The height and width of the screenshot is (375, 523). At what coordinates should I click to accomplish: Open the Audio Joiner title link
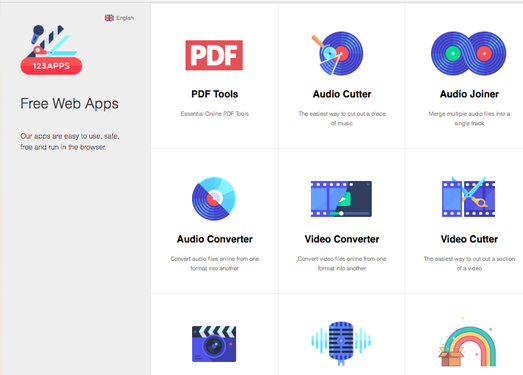tap(469, 94)
